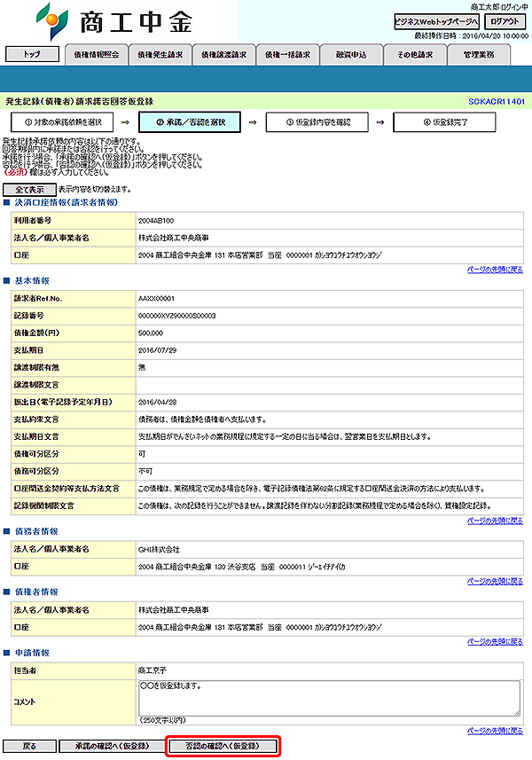Open the 債権情報照会 tab
The height and width of the screenshot is (760, 532).
97,54
